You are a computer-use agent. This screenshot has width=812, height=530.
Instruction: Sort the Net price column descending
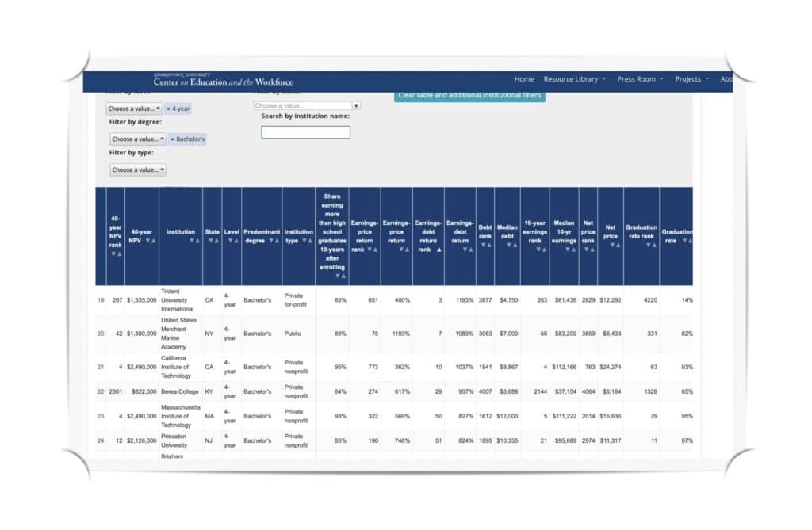tap(614, 245)
